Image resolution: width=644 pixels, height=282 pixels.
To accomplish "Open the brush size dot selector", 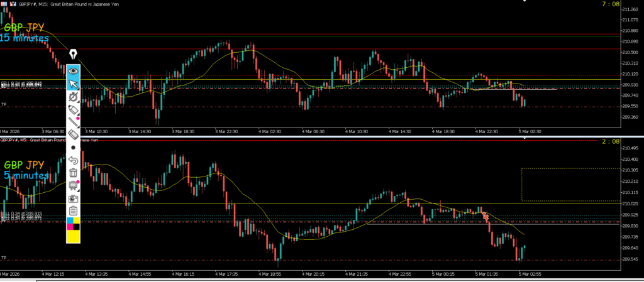I will point(74,148).
